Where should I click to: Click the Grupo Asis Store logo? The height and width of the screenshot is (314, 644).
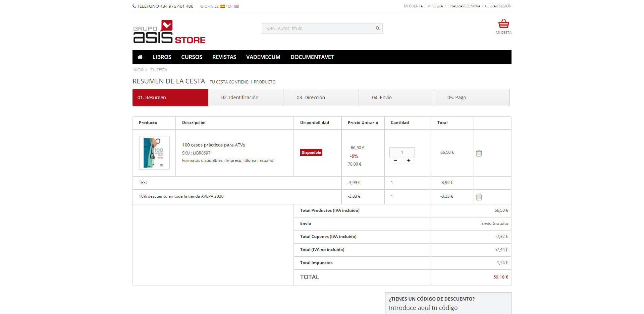point(169,32)
